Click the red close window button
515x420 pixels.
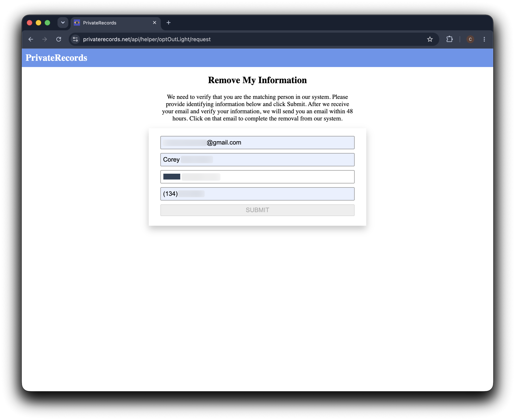30,23
